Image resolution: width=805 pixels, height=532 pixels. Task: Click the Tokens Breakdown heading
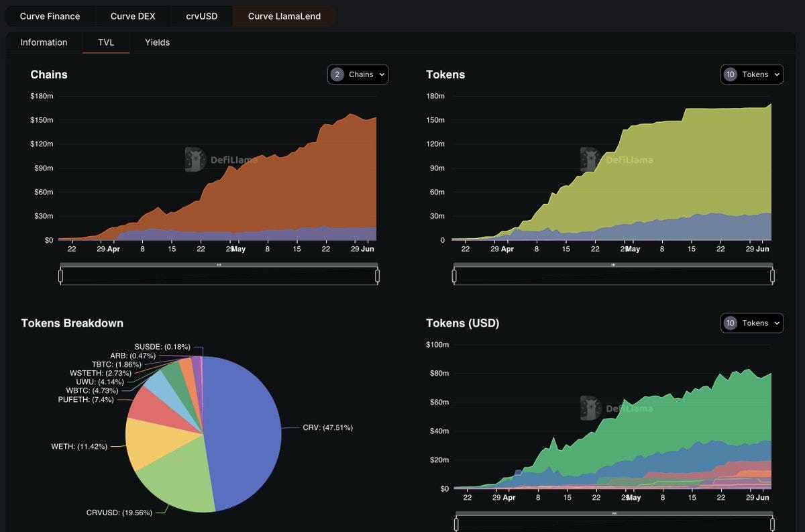72,323
